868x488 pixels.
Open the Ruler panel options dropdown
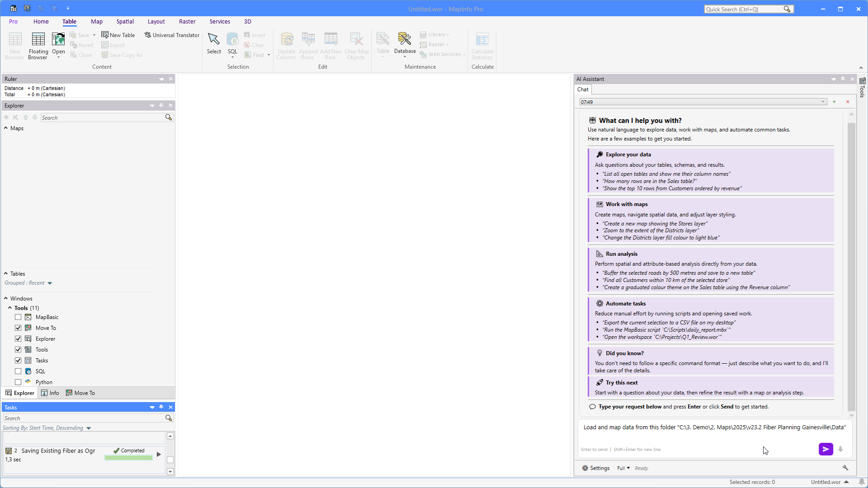pos(161,79)
